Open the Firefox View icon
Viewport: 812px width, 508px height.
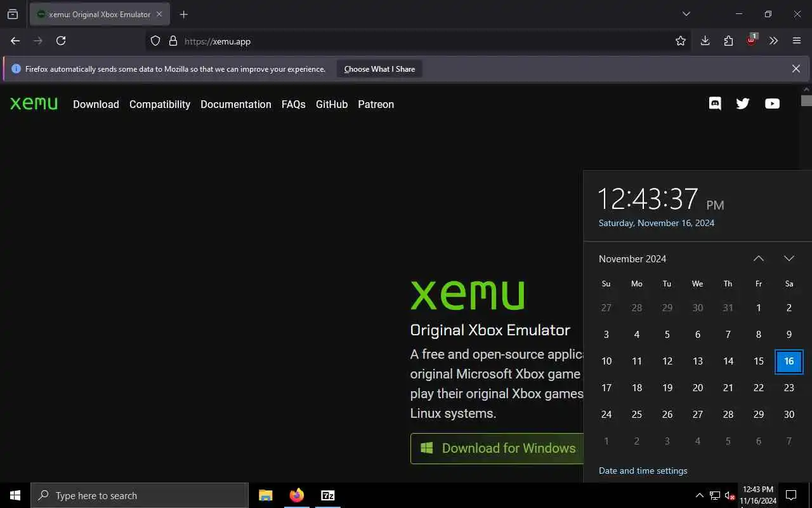(x=13, y=14)
